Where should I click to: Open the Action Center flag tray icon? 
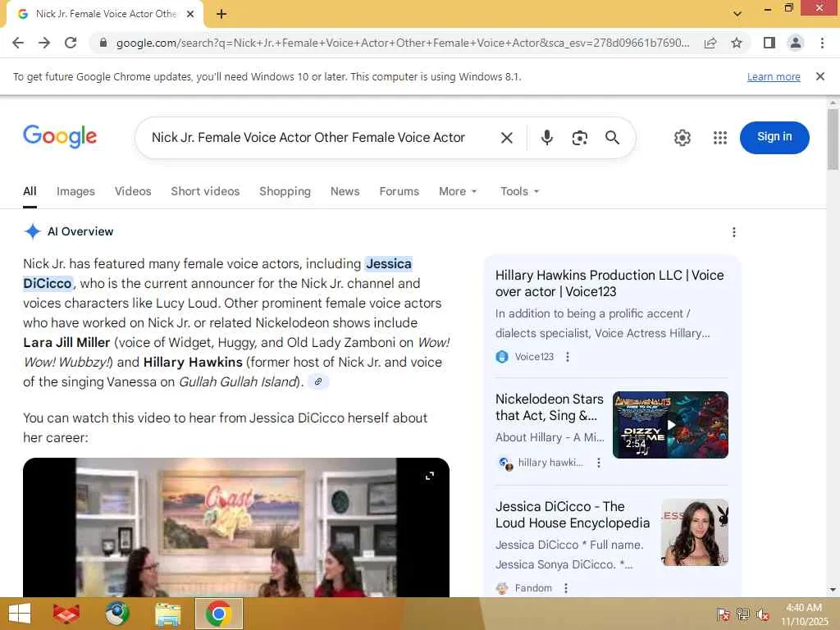pyautogui.click(x=724, y=614)
